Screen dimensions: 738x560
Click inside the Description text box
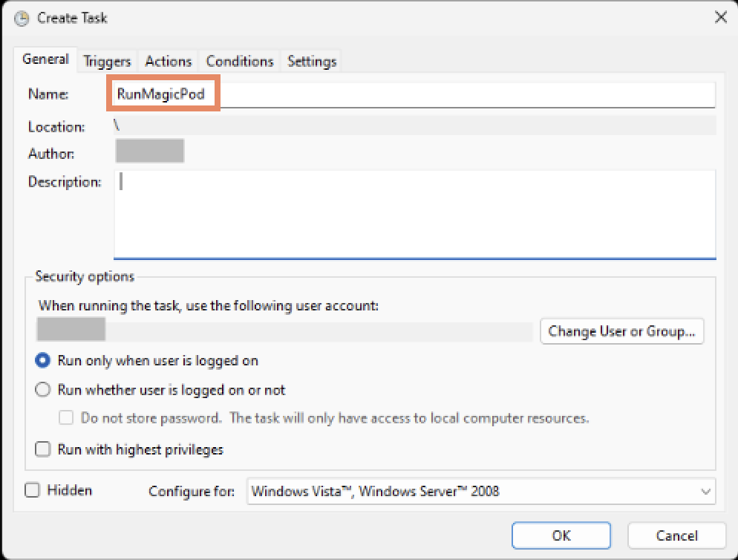pos(414,215)
